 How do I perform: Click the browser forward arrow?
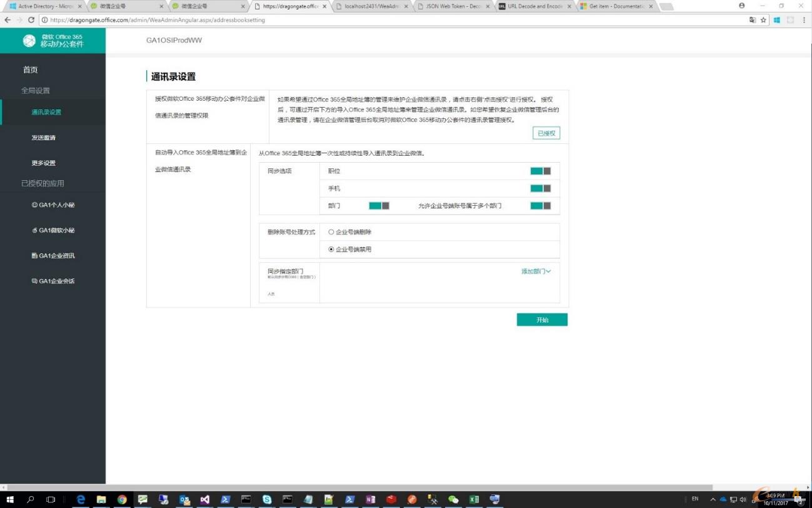(19, 20)
